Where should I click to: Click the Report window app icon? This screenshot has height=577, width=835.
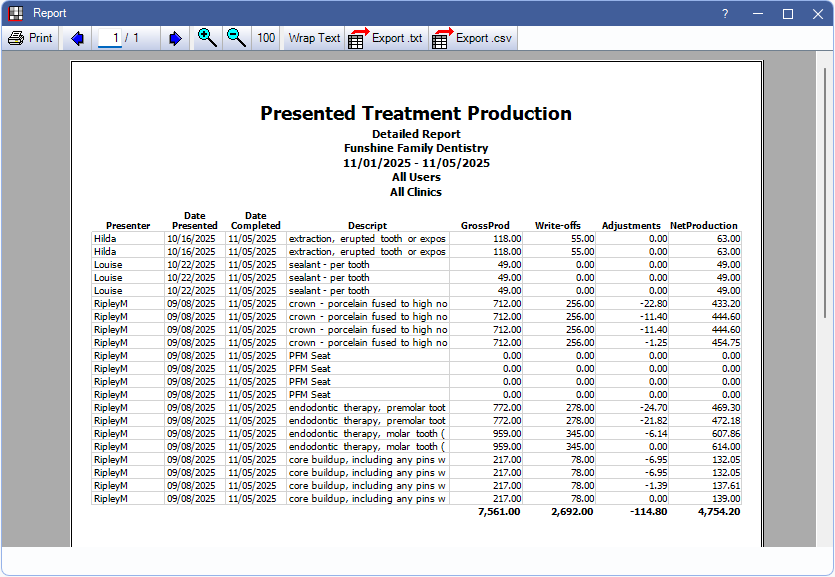pos(15,13)
